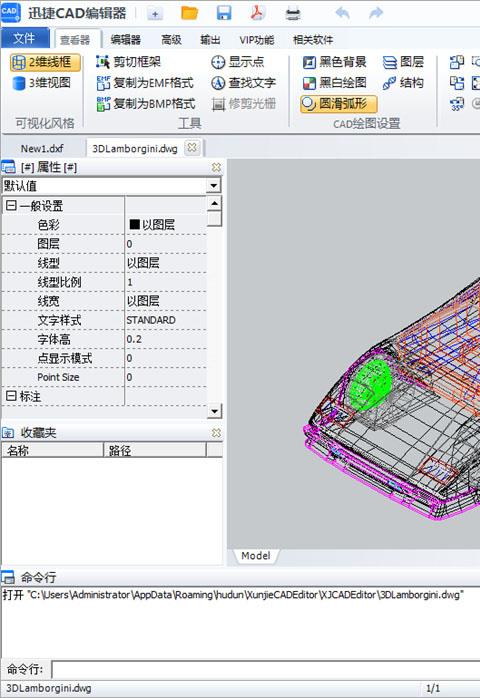Image resolution: width=480 pixels, height=698 pixels.
Task: Click the greyed 修剪光栅 tool
Action: click(243, 104)
